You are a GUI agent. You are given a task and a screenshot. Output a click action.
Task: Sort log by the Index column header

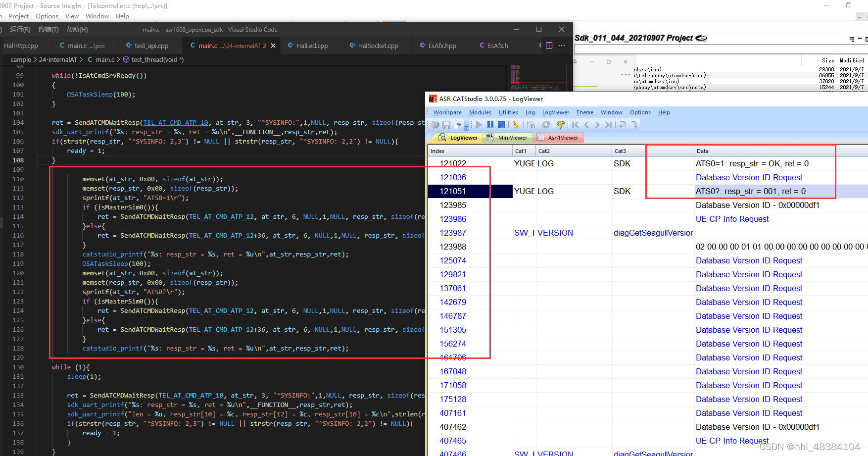coord(470,151)
